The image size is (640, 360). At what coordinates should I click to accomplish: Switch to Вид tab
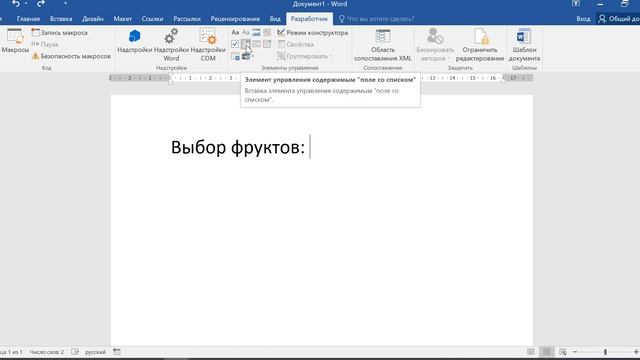(275, 19)
